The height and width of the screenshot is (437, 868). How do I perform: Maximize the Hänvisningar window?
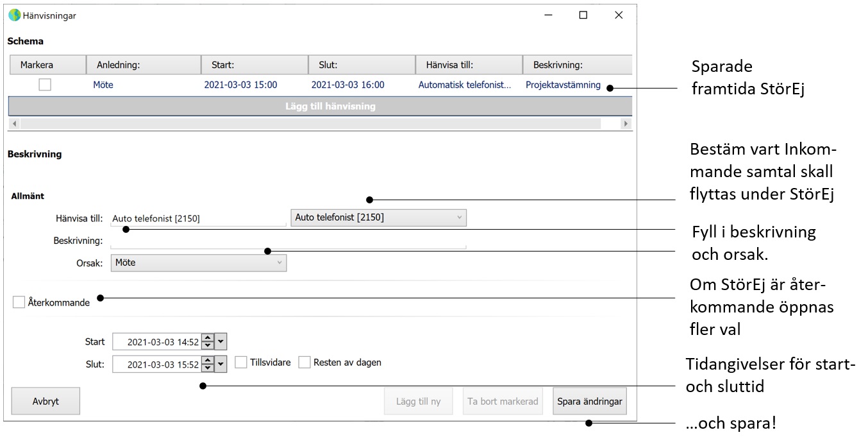click(x=583, y=15)
